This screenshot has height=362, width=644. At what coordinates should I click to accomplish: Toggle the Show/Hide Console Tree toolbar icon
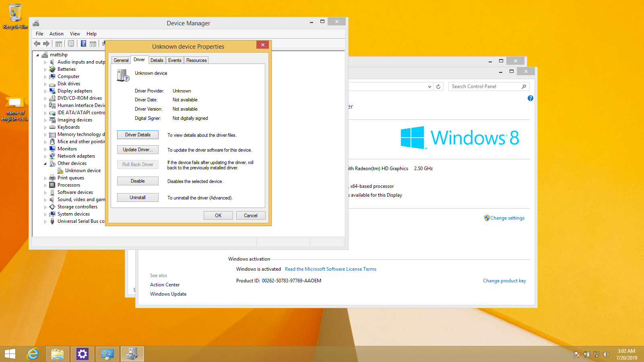tap(59, 43)
